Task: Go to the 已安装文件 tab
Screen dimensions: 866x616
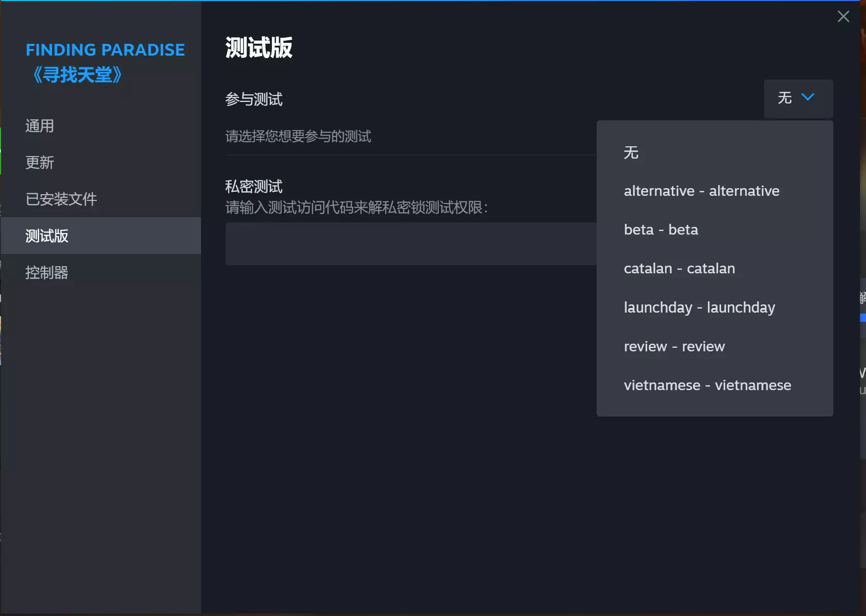Action: 101,199
